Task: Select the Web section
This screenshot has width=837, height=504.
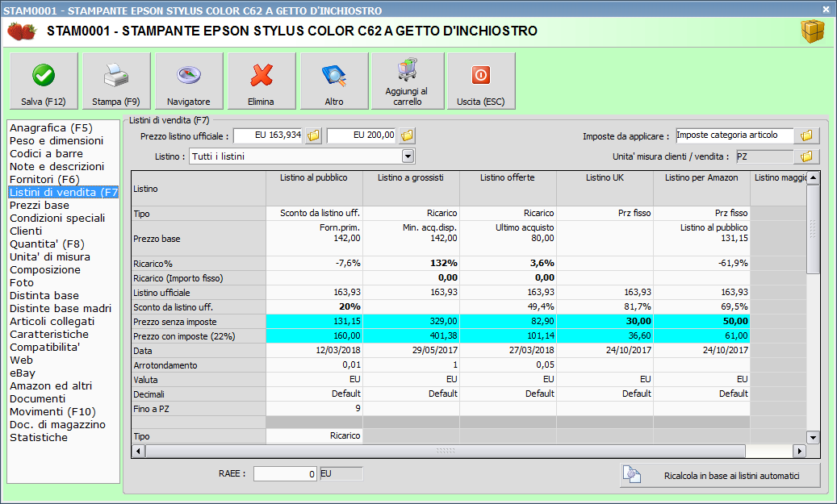Action: pyautogui.click(x=21, y=360)
